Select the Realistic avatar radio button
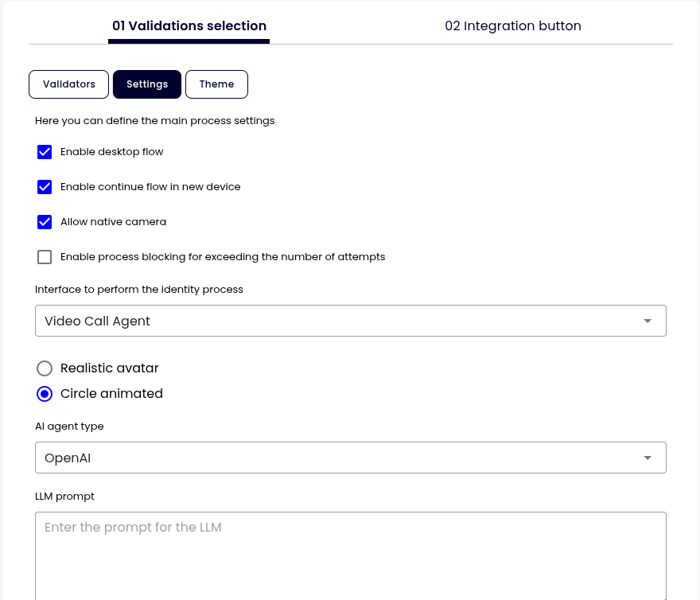This screenshot has width=700, height=600. pos(45,368)
